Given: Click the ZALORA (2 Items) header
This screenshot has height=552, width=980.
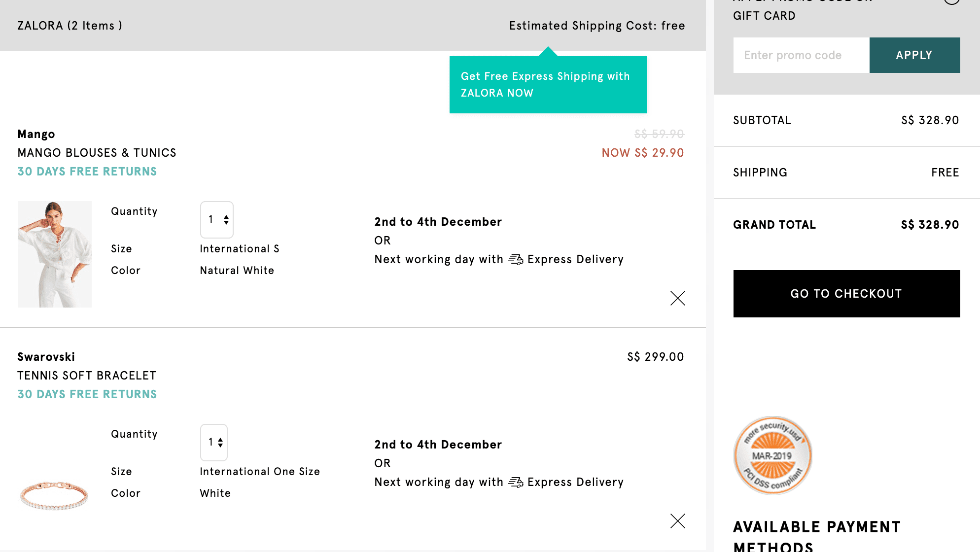Looking at the screenshot, I should coord(70,26).
